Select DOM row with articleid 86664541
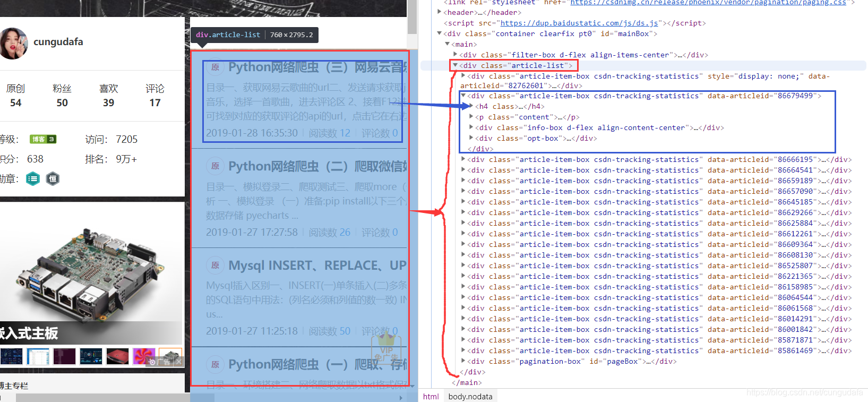The width and height of the screenshot is (868, 402). click(659, 170)
